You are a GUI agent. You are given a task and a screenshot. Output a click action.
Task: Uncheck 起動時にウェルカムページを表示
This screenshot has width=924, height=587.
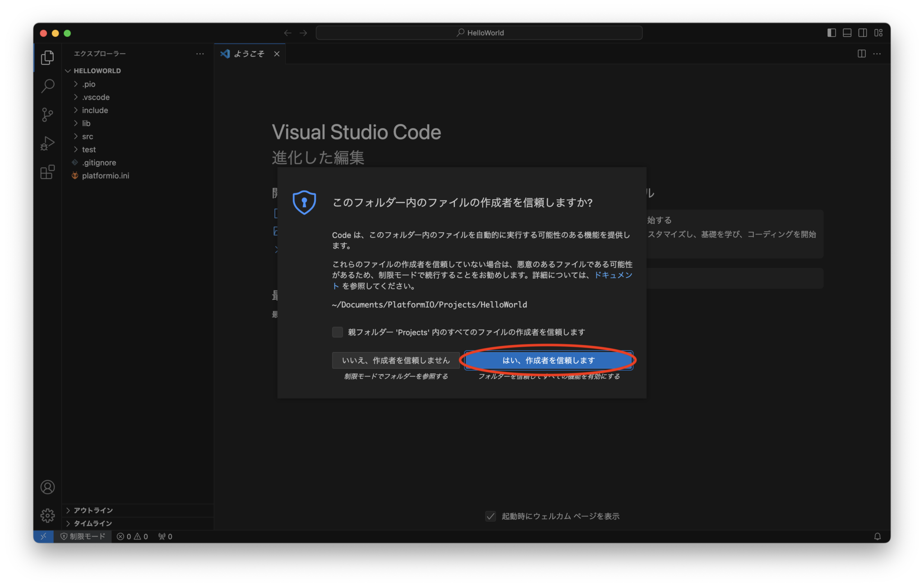490,516
